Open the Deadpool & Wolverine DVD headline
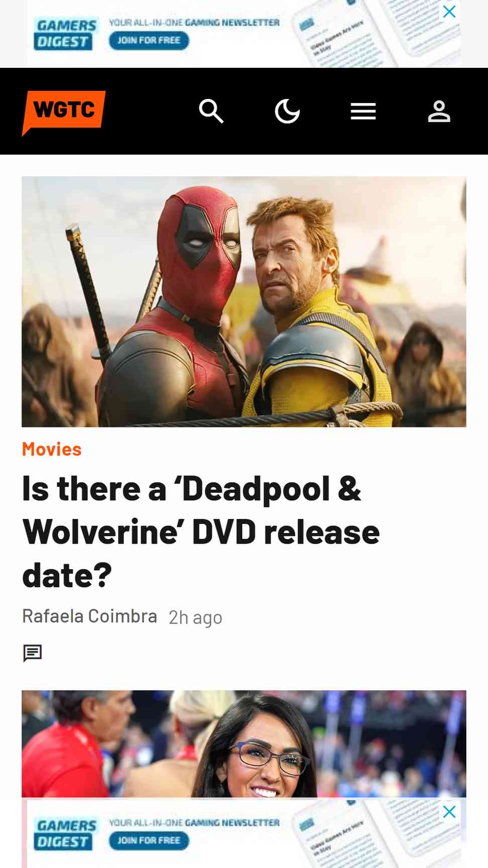Viewport: 488px width, 868px height. click(201, 532)
